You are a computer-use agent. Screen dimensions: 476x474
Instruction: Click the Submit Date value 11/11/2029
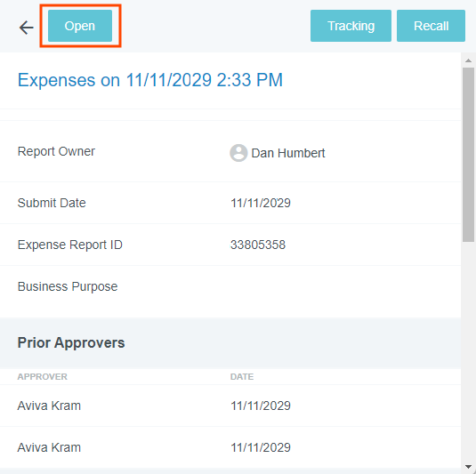(261, 203)
